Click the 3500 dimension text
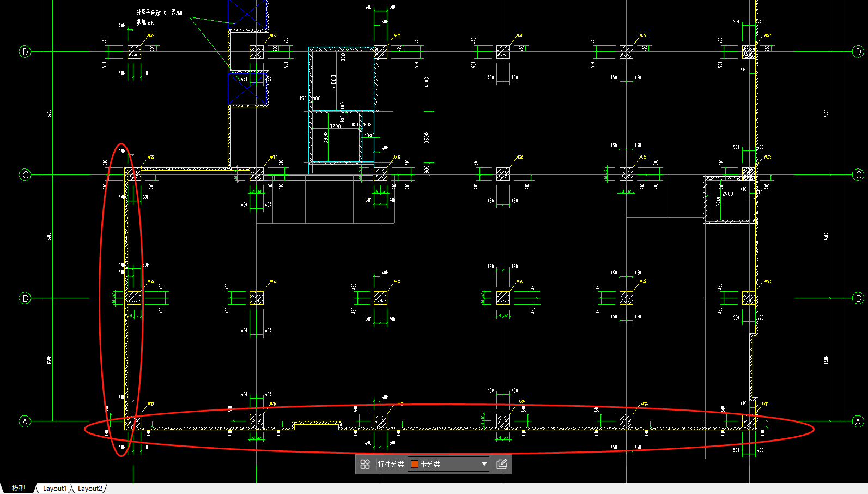Screen dimensions: 868x494 (427, 137)
